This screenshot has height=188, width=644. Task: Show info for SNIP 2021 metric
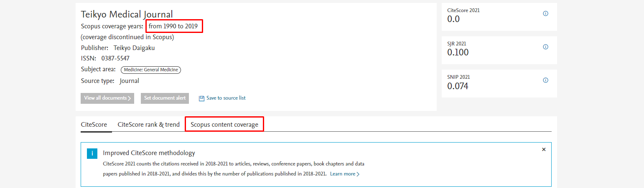tap(545, 80)
